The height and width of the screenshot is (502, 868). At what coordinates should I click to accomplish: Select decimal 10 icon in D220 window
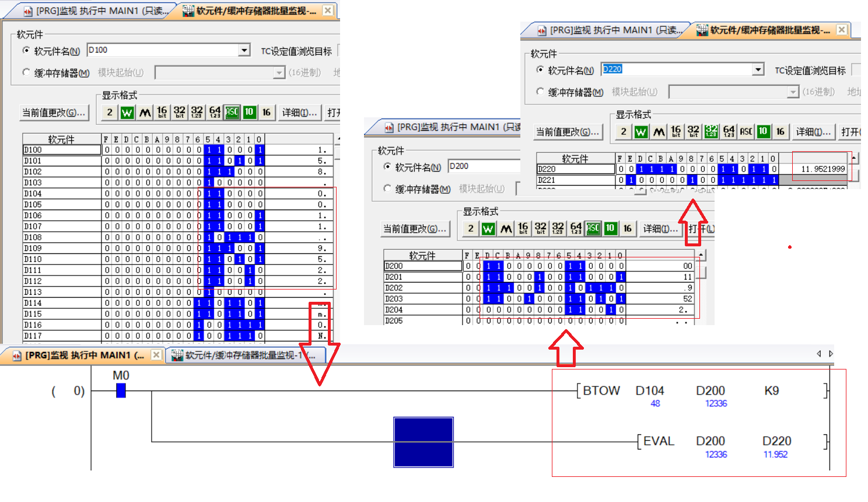763,131
